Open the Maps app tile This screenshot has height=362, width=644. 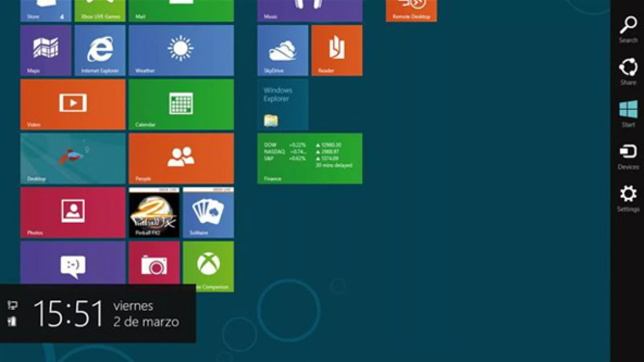46,50
